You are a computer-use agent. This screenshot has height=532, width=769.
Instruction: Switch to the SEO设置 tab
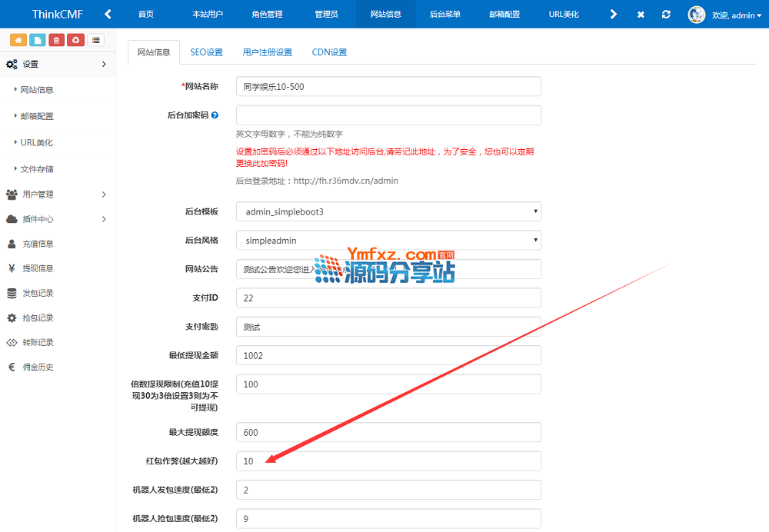click(206, 52)
